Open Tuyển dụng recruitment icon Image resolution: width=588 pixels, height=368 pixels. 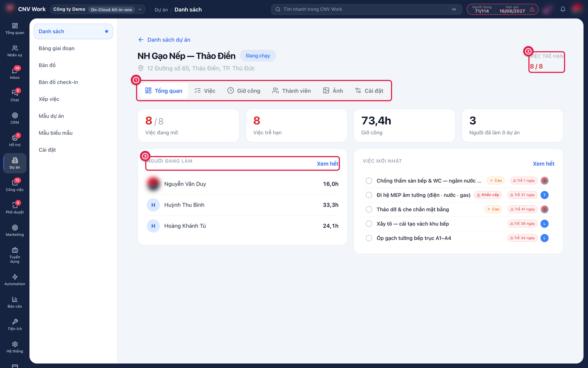click(15, 255)
